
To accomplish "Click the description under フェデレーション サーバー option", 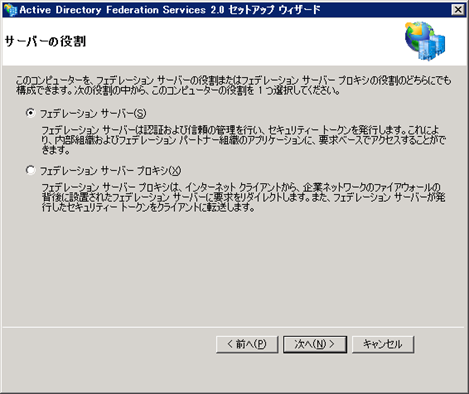I will 243,140.
